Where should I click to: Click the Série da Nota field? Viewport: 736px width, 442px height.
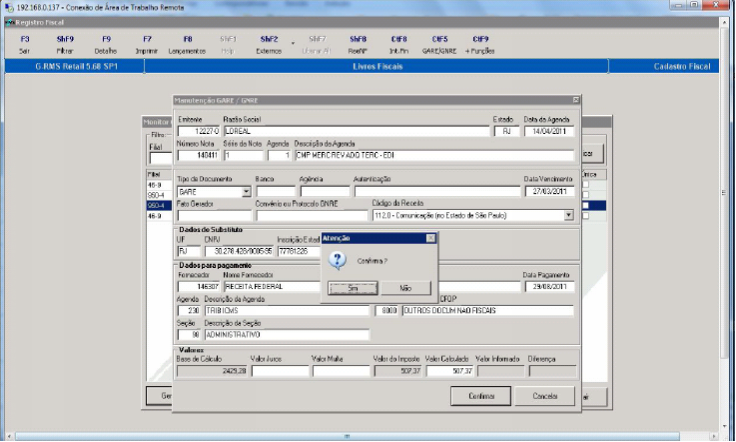[243, 155]
